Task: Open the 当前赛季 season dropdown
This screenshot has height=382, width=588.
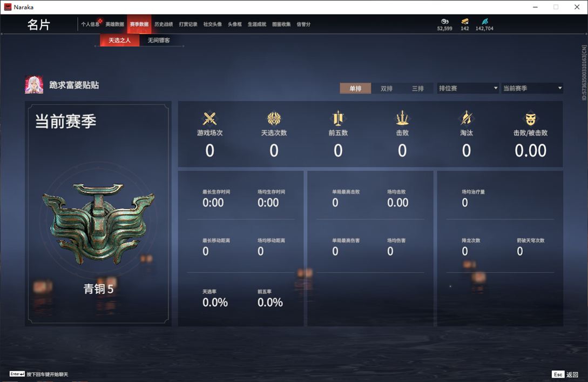Action: pyautogui.click(x=532, y=88)
